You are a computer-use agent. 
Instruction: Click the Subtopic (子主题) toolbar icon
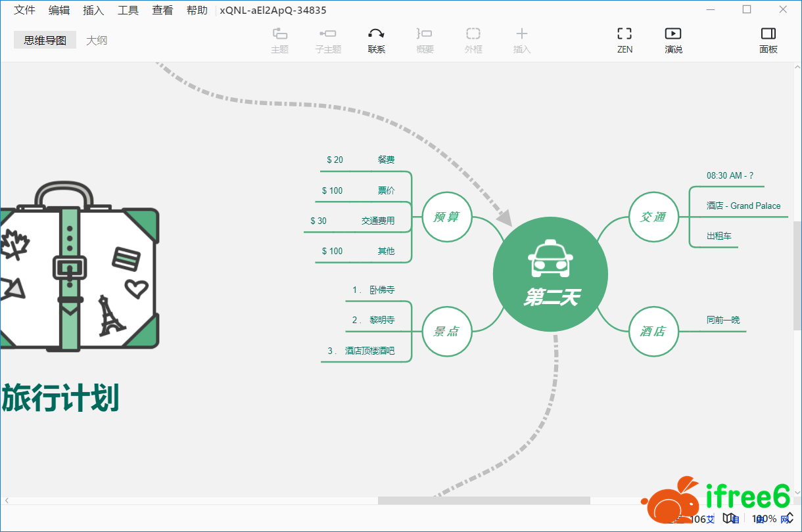(328, 34)
